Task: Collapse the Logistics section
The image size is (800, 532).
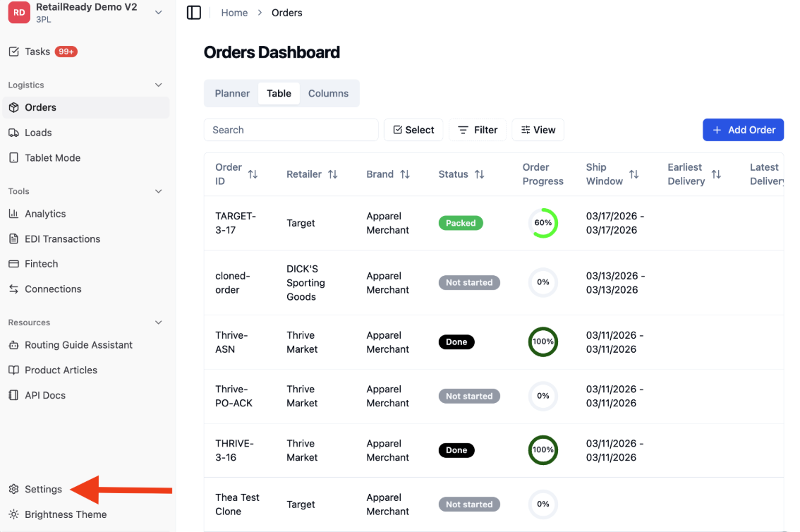Action: coord(158,85)
